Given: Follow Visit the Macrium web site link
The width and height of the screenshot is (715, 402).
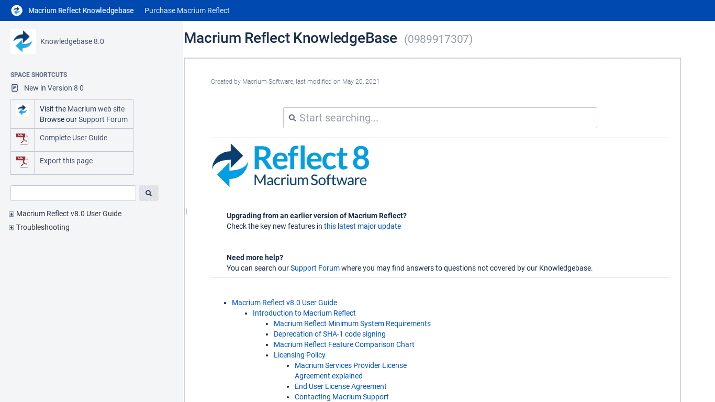Looking at the screenshot, I should pyautogui.click(x=82, y=109).
